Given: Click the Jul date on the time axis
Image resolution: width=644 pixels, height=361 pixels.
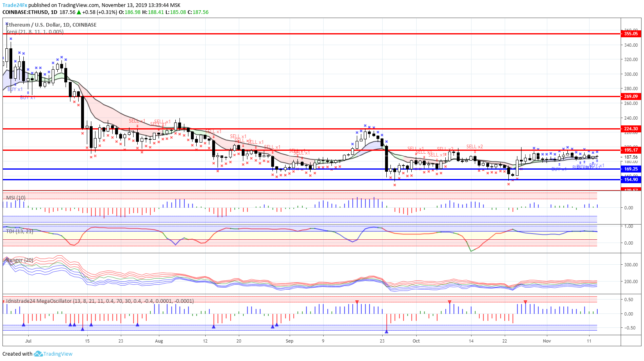Looking at the screenshot, I should (28, 341).
